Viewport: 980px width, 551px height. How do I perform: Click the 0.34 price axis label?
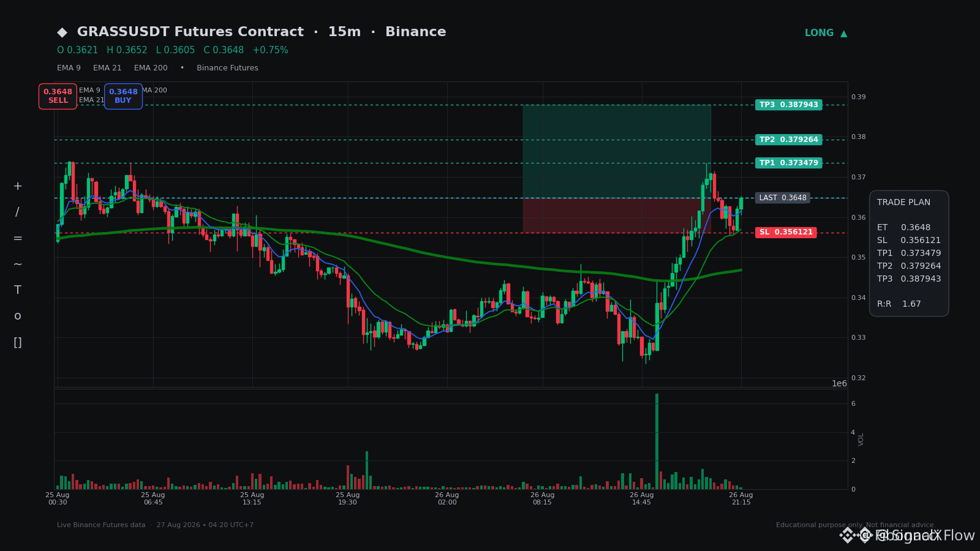[x=858, y=298]
